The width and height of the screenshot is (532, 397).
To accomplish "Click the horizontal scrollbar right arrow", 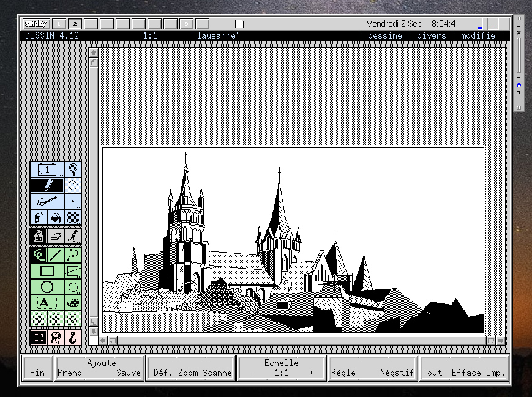I will (501, 341).
